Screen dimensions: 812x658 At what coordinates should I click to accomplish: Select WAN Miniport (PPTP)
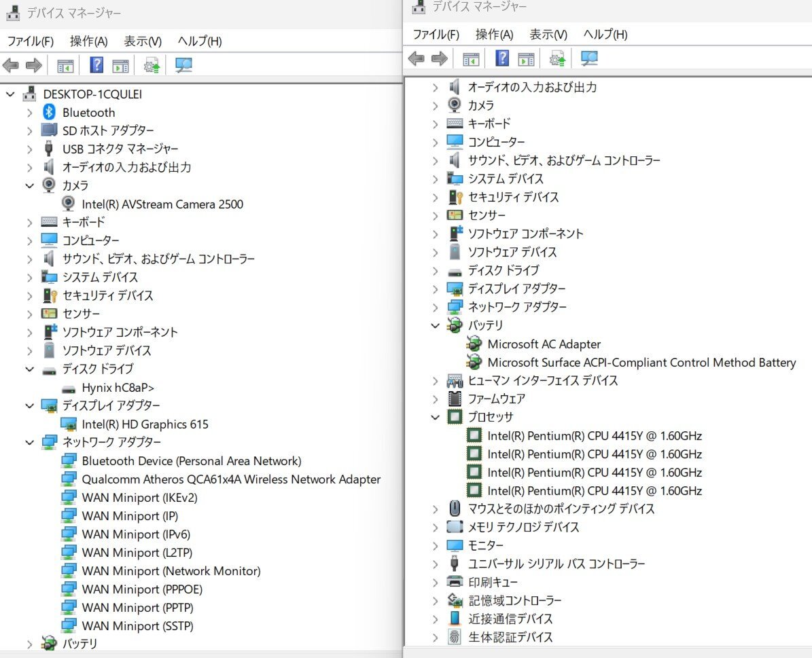137,607
